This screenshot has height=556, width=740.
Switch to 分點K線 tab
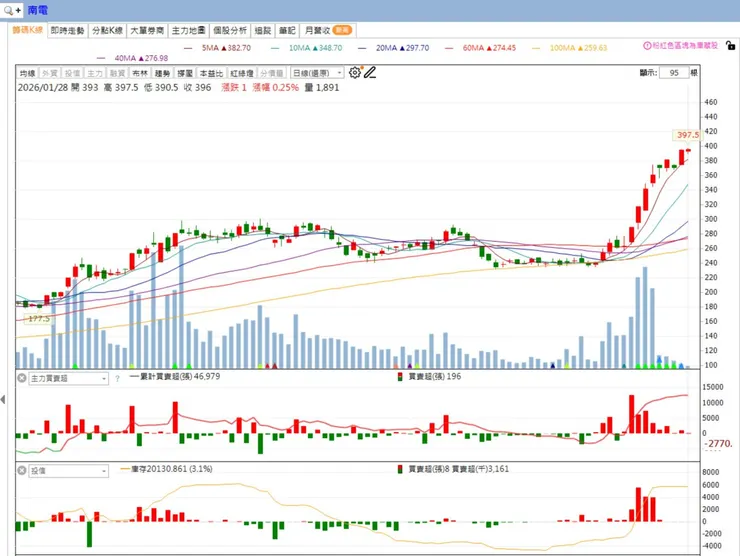tap(108, 31)
